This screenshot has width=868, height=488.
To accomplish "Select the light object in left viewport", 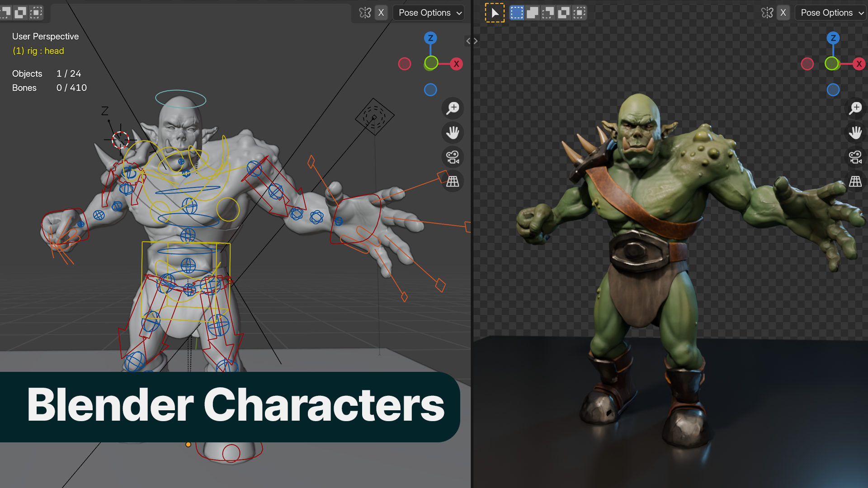I will (374, 117).
